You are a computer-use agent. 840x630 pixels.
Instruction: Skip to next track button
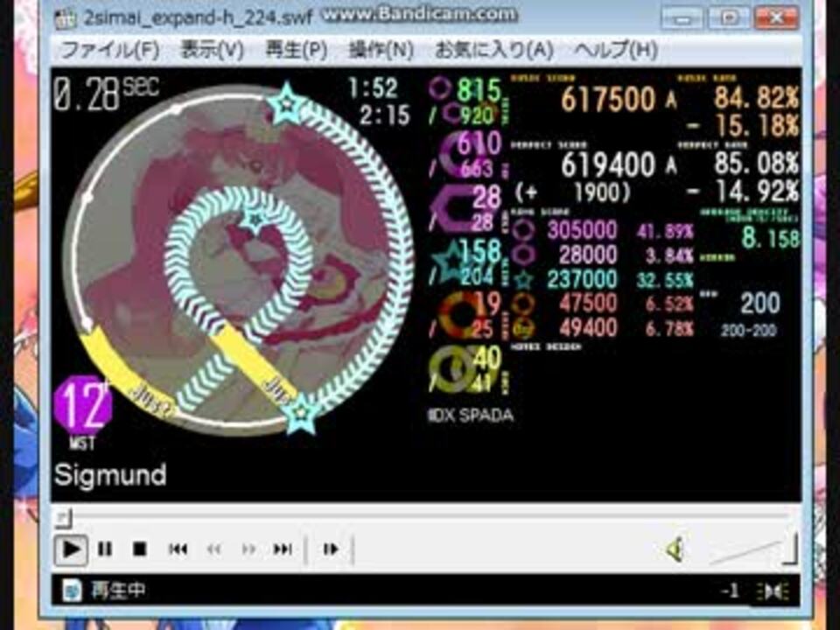(283, 549)
